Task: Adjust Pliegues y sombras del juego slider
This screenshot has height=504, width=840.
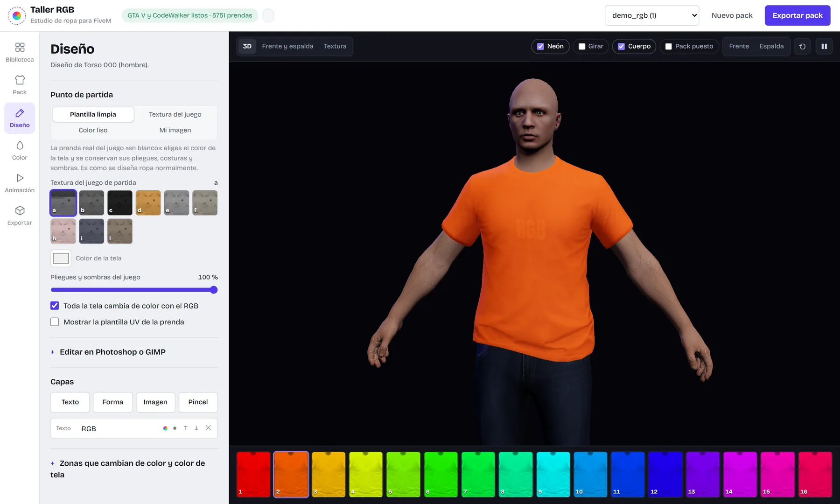Action: 134,290
